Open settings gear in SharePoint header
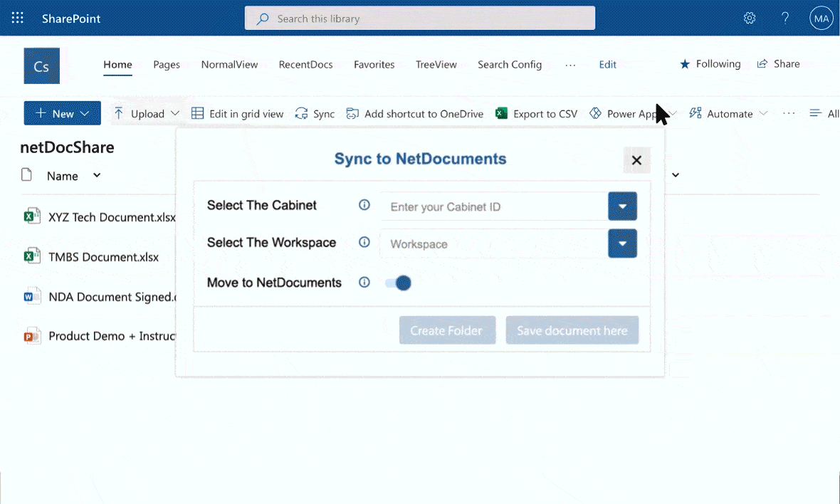 pyautogui.click(x=750, y=19)
